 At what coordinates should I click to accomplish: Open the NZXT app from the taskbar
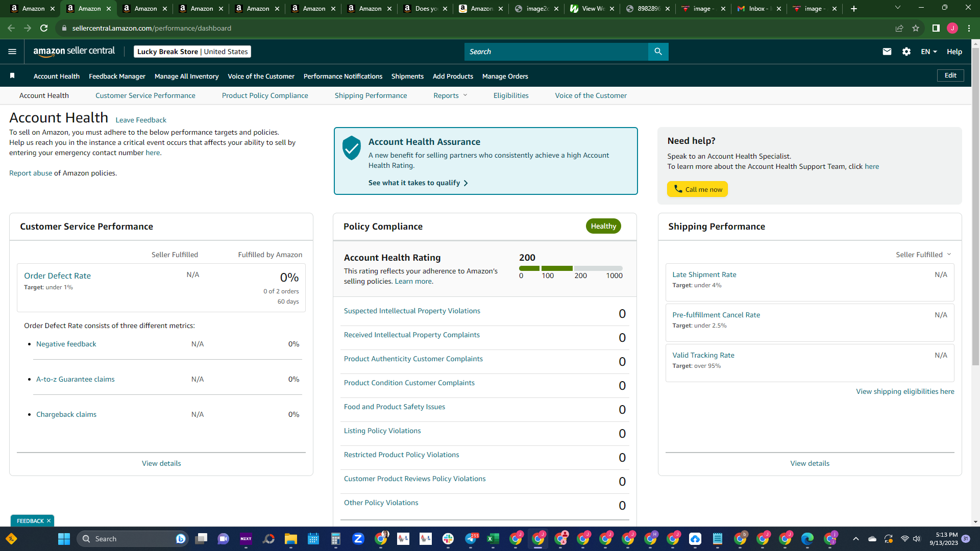[x=246, y=539]
